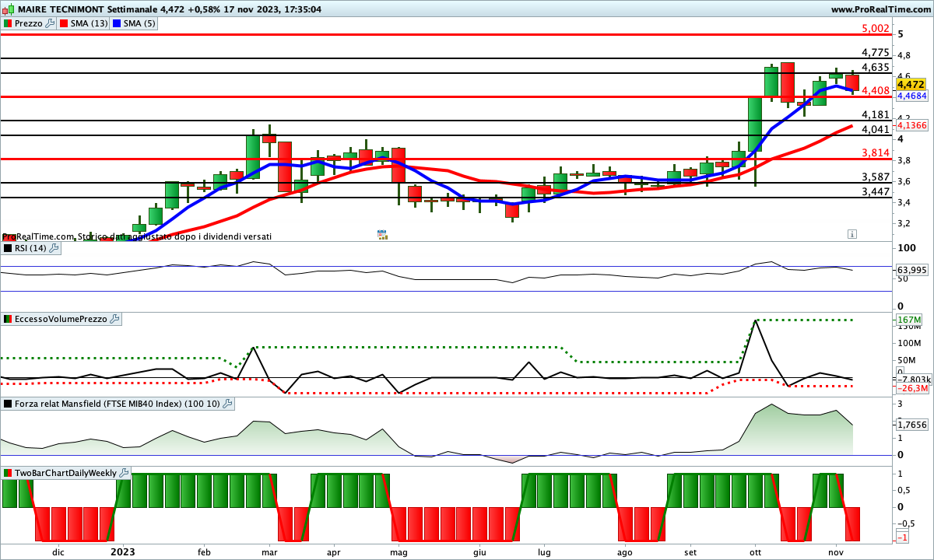Click the 4,041 horizontal level label
This screenshot has width=934, height=560.
(x=876, y=130)
